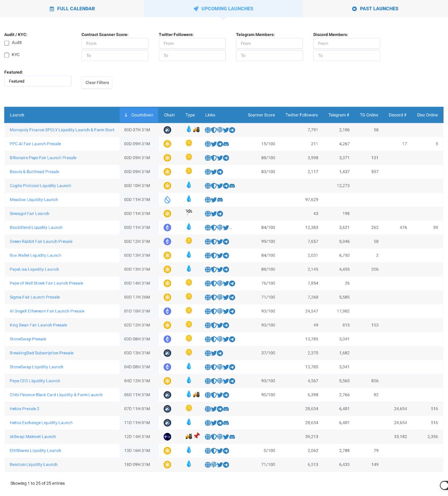Sort by TG Online column header

tap(369, 115)
